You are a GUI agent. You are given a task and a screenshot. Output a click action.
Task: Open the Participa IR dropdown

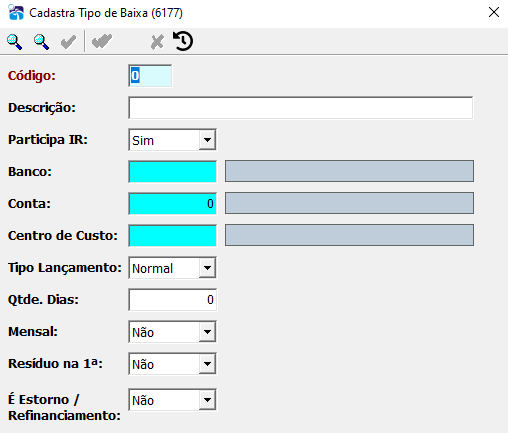click(x=207, y=140)
